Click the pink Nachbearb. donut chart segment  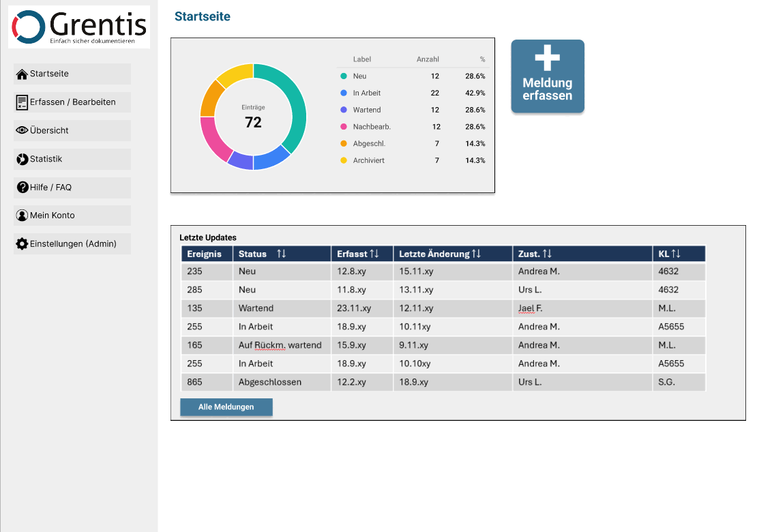click(212, 141)
